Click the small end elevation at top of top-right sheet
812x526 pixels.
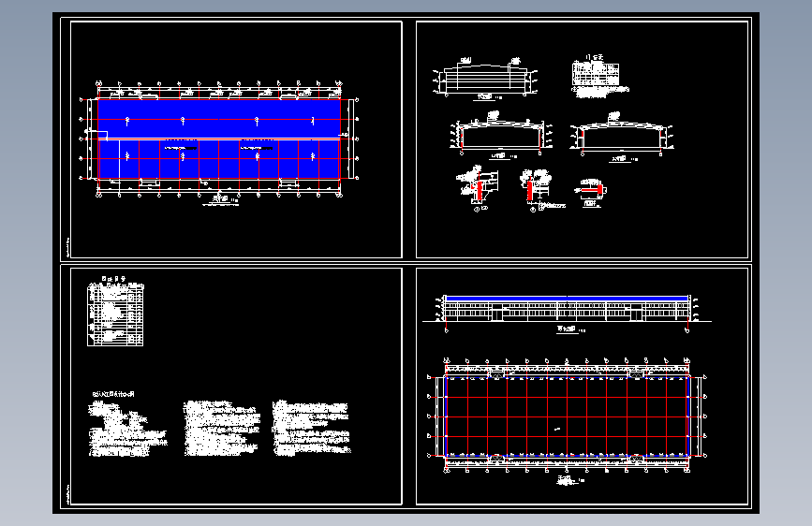pyautogui.click(x=485, y=78)
